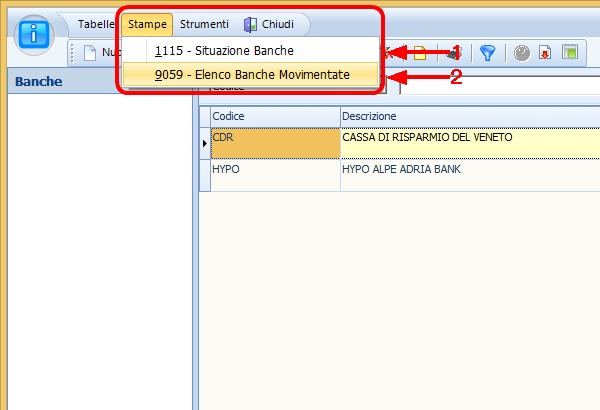Click the highlighted Stampe menu
The width and height of the screenshot is (600, 410).
click(x=148, y=24)
